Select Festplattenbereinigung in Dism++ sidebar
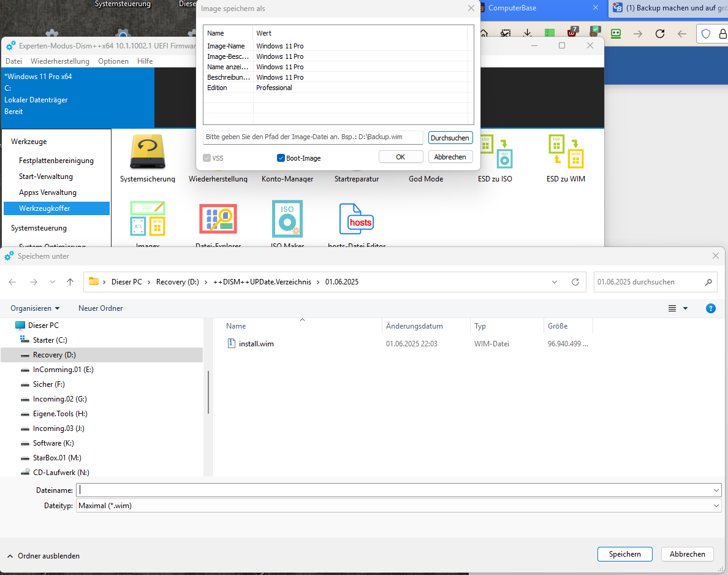The image size is (728, 575). [56, 161]
